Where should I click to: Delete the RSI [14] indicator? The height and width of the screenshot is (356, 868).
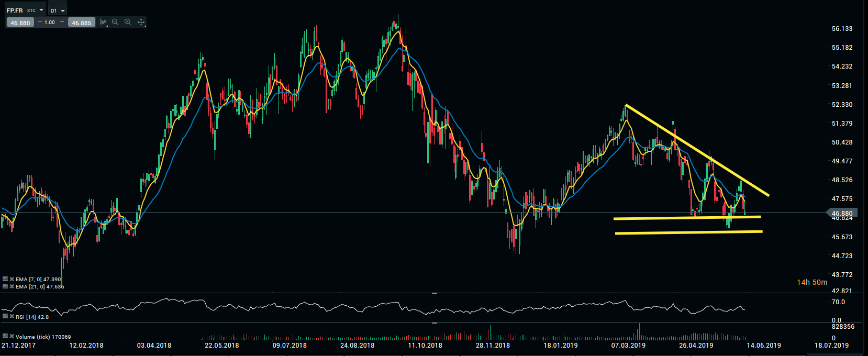[12, 317]
